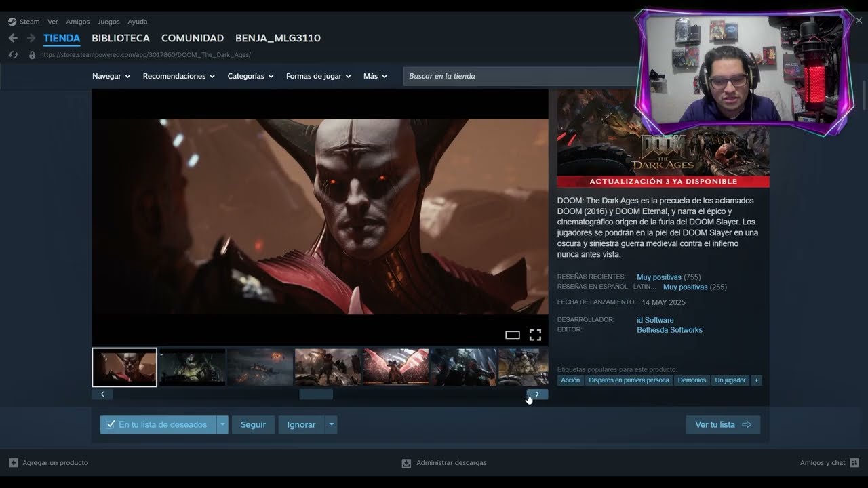Click the Buscar en la tienda field
The image size is (868, 488).
click(521, 76)
